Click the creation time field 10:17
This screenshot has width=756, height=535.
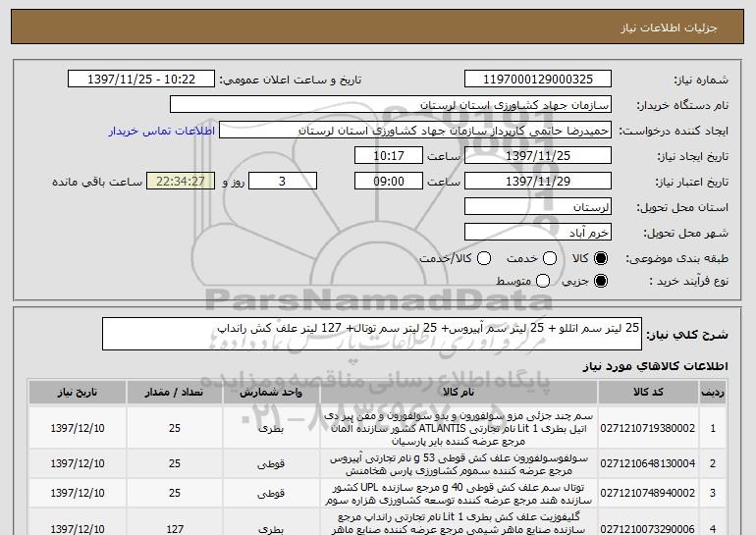[x=389, y=156]
